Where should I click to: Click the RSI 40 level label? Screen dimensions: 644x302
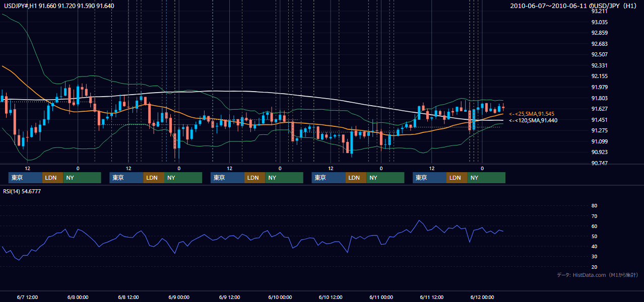click(594, 246)
